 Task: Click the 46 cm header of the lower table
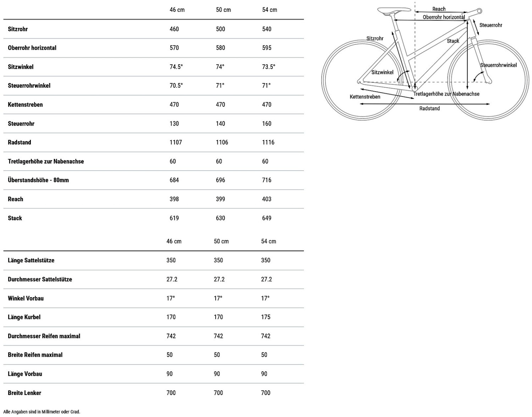pyautogui.click(x=174, y=241)
